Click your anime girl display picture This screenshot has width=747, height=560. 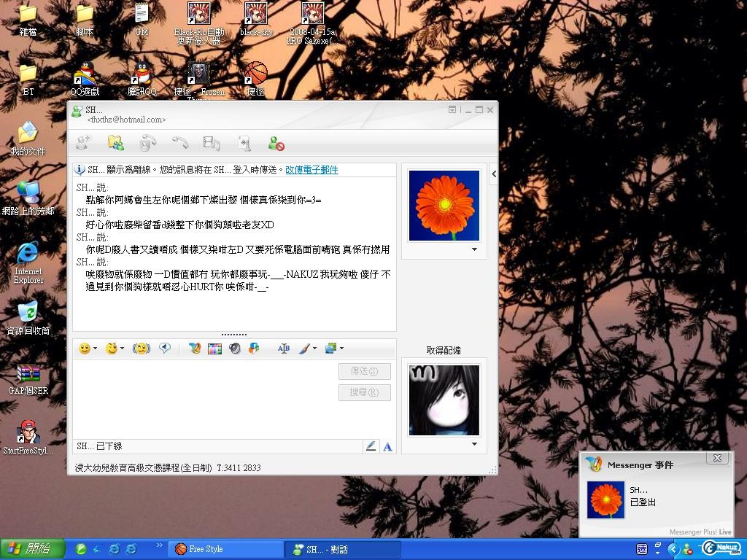click(x=444, y=400)
